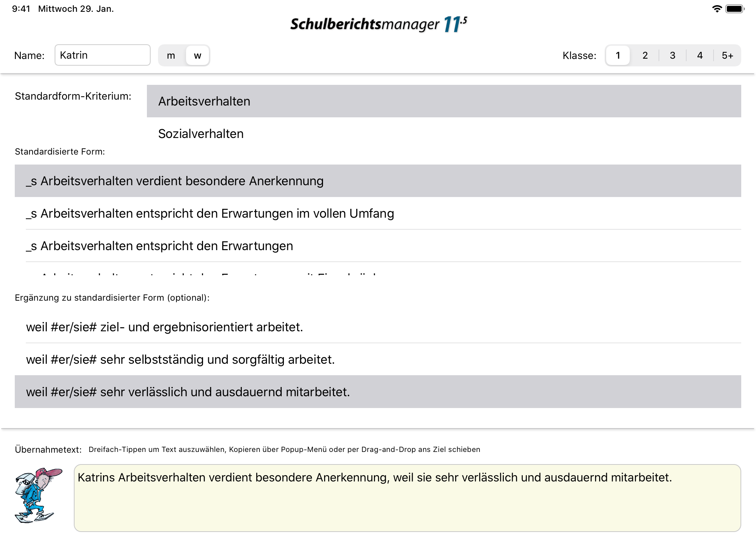Tap the yellow Übernahmetext output box
Image resolution: width=756 pixels, height=539 pixels.
pos(407,498)
